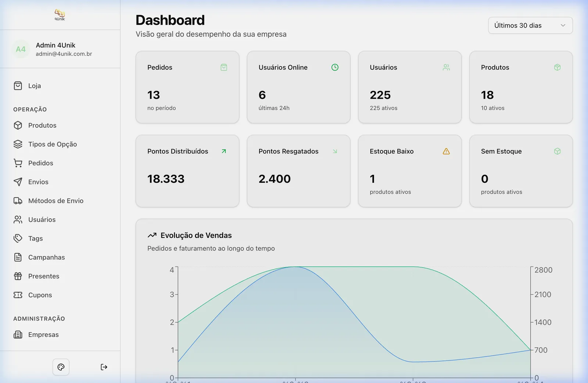The width and height of the screenshot is (588, 383).
Task: Click the Usuários Online card title
Action: pyautogui.click(x=283, y=67)
